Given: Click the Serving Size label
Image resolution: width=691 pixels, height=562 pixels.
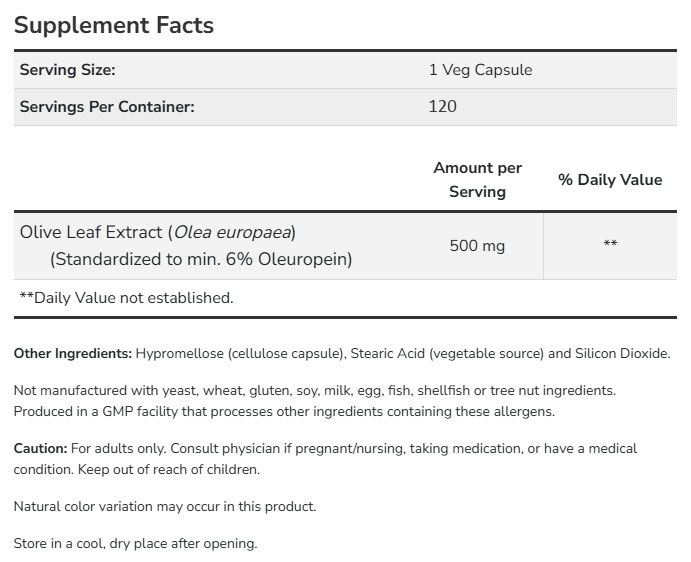Looking at the screenshot, I should tap(69, 70).
